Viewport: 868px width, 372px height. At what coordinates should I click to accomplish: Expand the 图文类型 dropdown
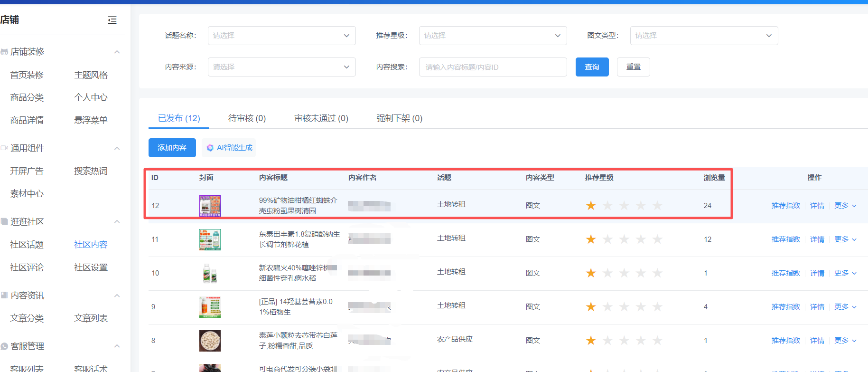(704, 36)
